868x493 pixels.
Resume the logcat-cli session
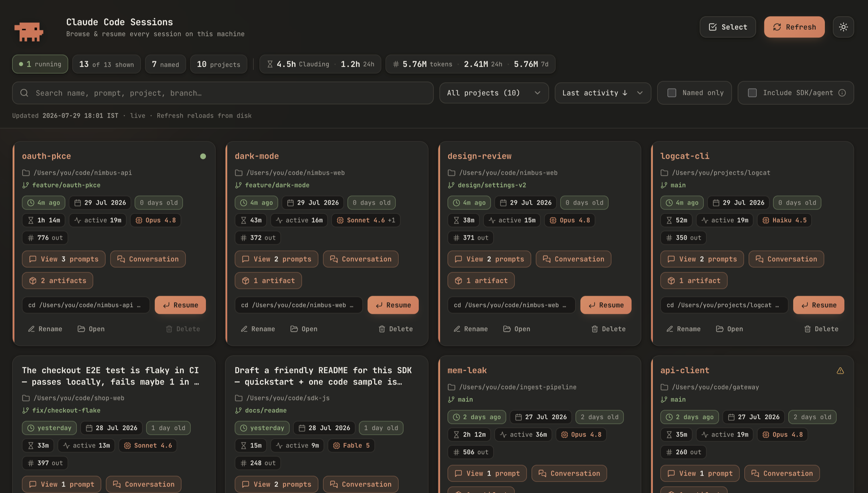pyautogui.click(x=818, y=305)
